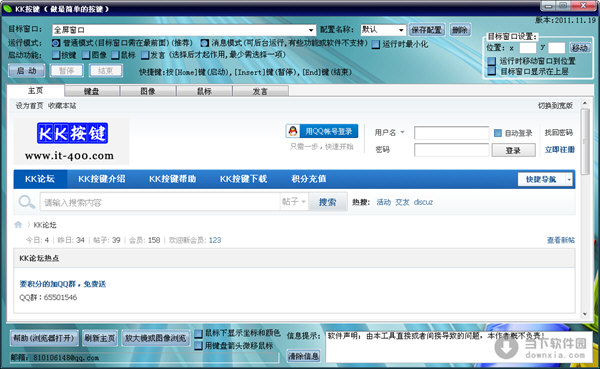Open the KK按键下载 nav item
Screen dimensions: 600x369
pos(243,179)
